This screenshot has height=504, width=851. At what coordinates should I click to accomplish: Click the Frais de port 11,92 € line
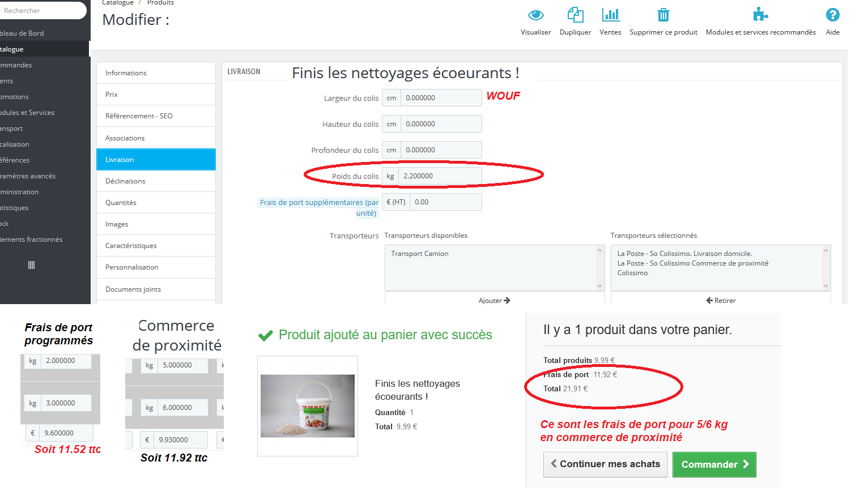(x=580, y=374)
